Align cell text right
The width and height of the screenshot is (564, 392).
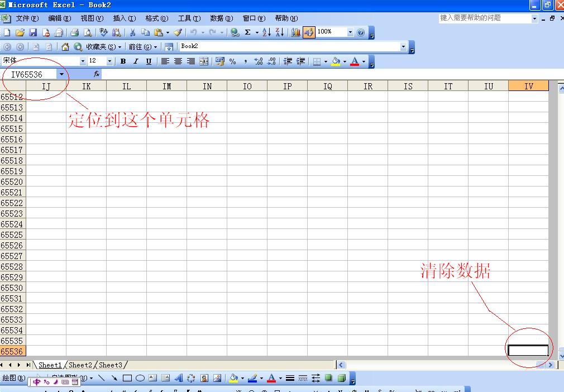pyautogui.click(x=190, y=61)
